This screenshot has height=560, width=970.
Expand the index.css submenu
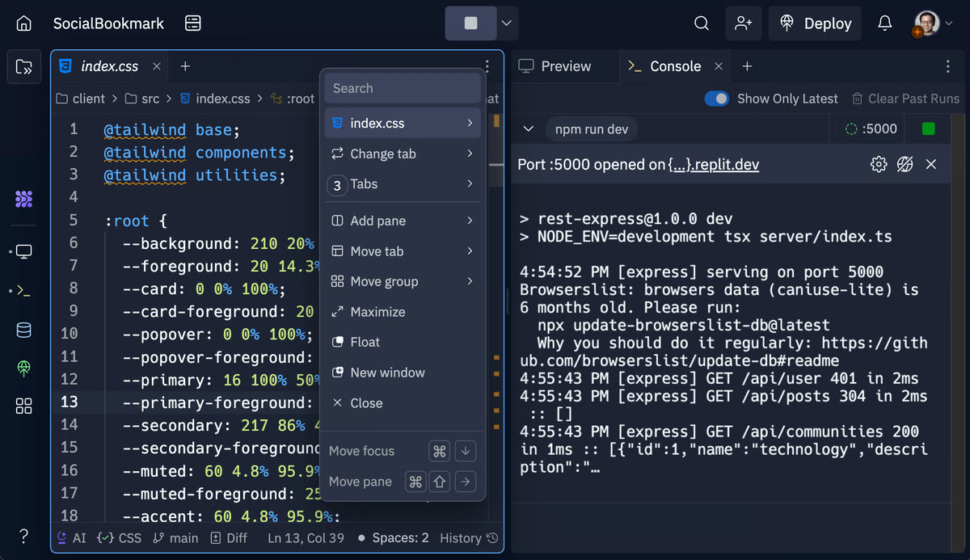click(403, 123)
